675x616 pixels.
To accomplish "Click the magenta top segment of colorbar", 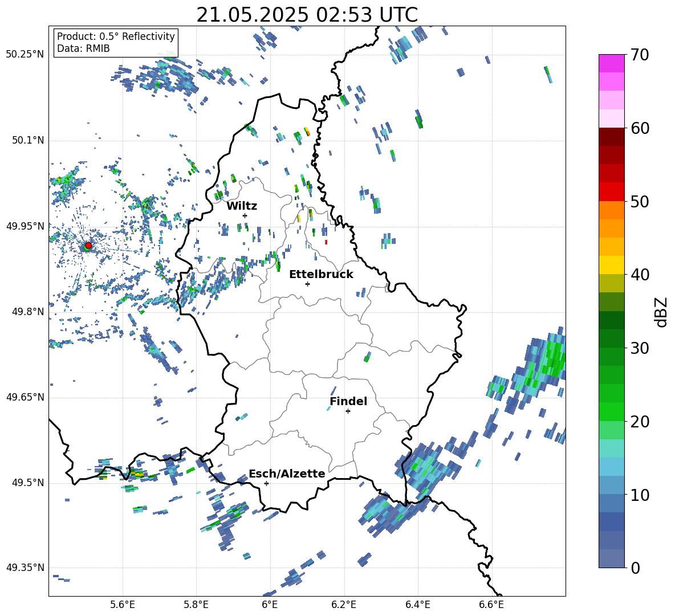I will (611, 63).
